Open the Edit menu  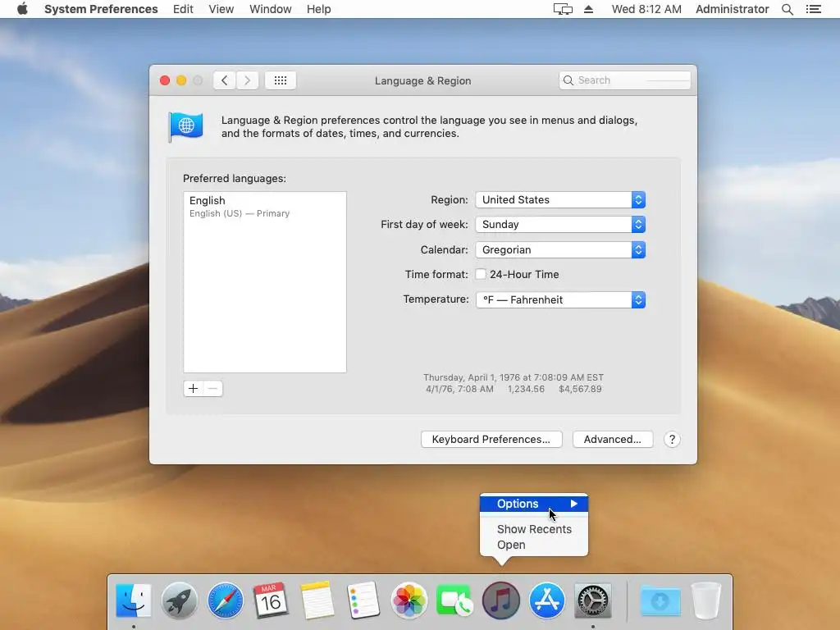(183, 9)
